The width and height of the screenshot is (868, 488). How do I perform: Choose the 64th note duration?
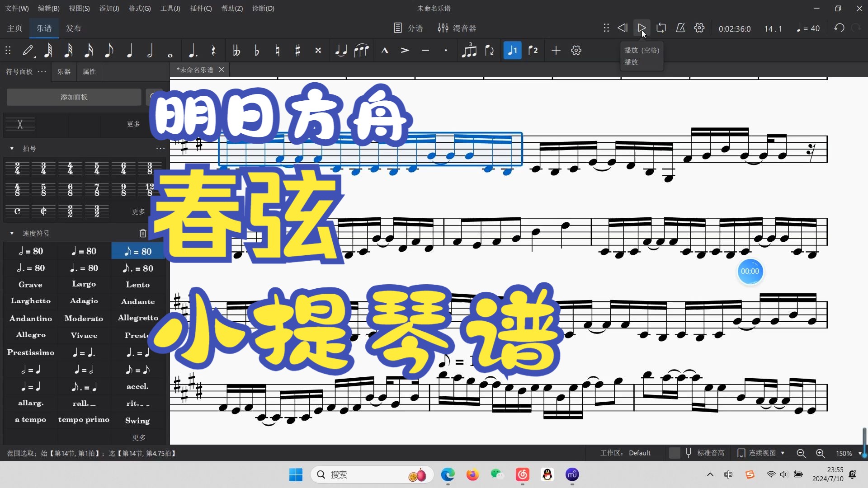[x=48, y=51]
